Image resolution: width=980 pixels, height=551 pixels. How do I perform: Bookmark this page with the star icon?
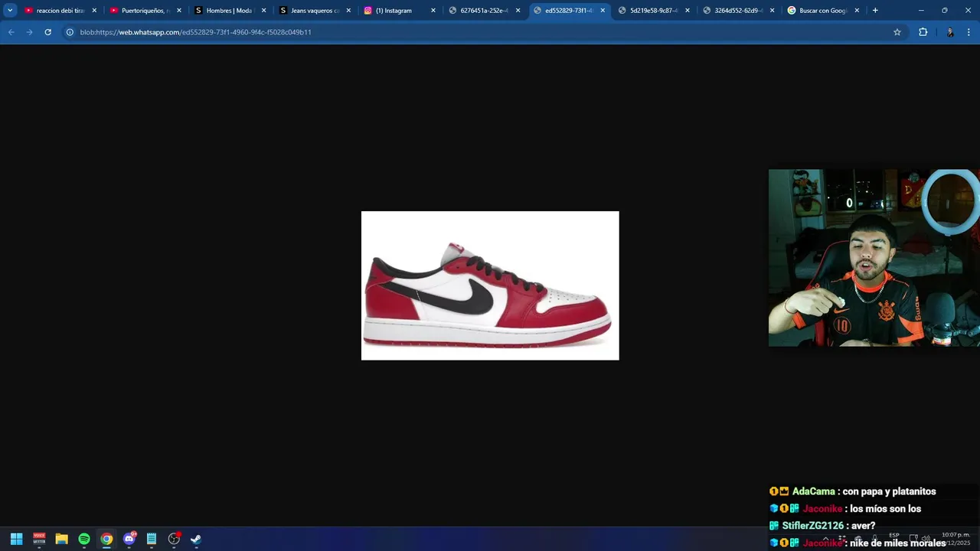(897, 32)
